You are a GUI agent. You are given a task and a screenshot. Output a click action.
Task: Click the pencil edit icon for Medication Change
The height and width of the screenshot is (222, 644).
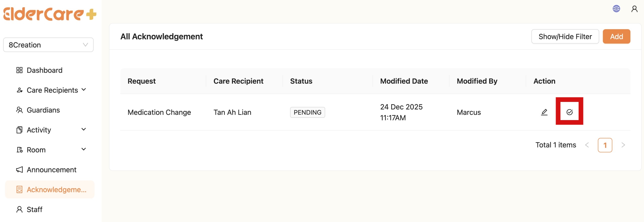544,112
